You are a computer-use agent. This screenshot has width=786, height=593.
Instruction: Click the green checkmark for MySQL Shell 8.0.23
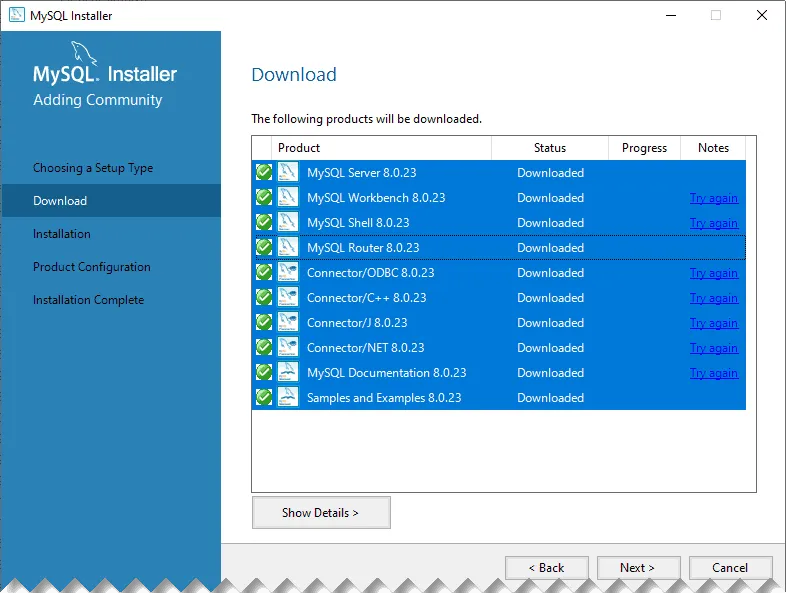point(264,223)
